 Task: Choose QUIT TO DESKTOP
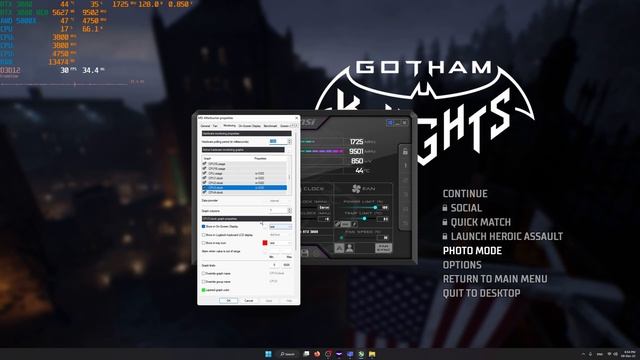tap(482, 293)
